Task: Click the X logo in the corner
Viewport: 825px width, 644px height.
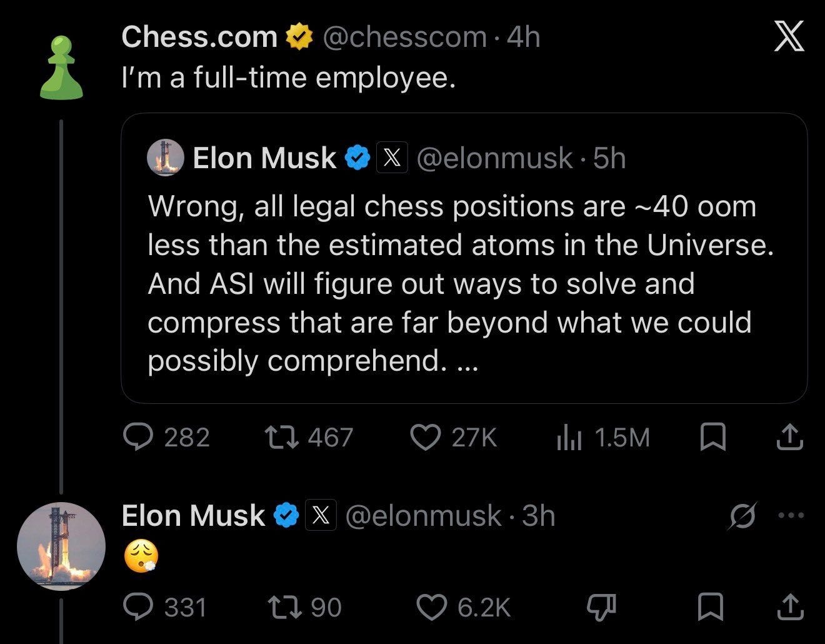Action: [789, 37]
